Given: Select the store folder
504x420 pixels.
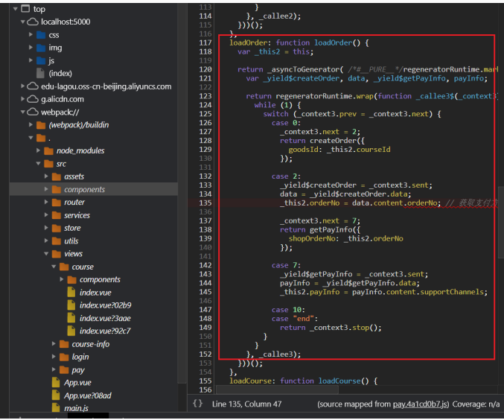Looking at the screenshot, I should click(72, 228).
